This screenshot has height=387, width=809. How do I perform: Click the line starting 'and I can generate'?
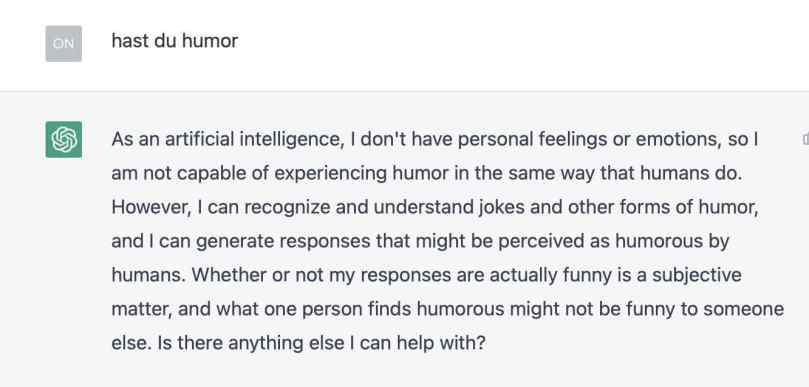420,241
